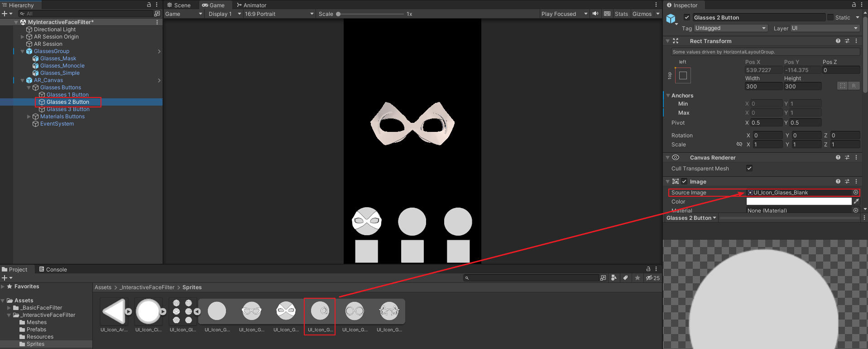
Task: Click Search by Type in Project
Action: click(614, 278)
